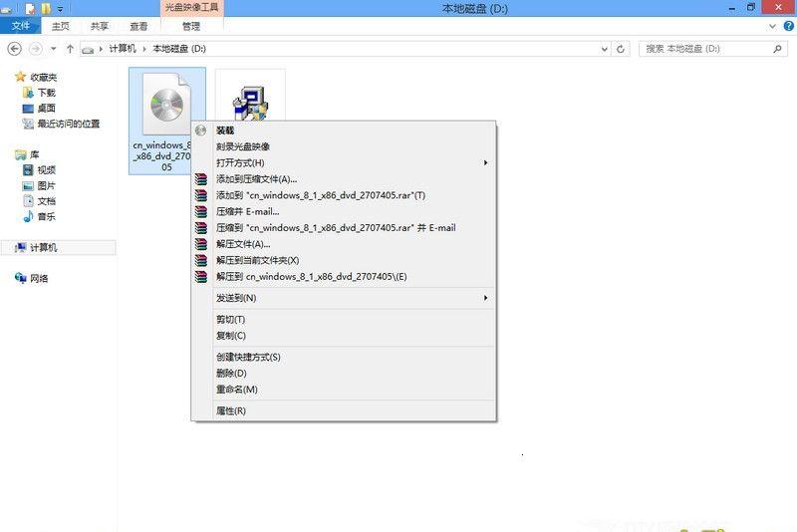Switch to the 主页 ribbon tab
The height and width of the screenshot is (532, 797).
coord(60,26)
